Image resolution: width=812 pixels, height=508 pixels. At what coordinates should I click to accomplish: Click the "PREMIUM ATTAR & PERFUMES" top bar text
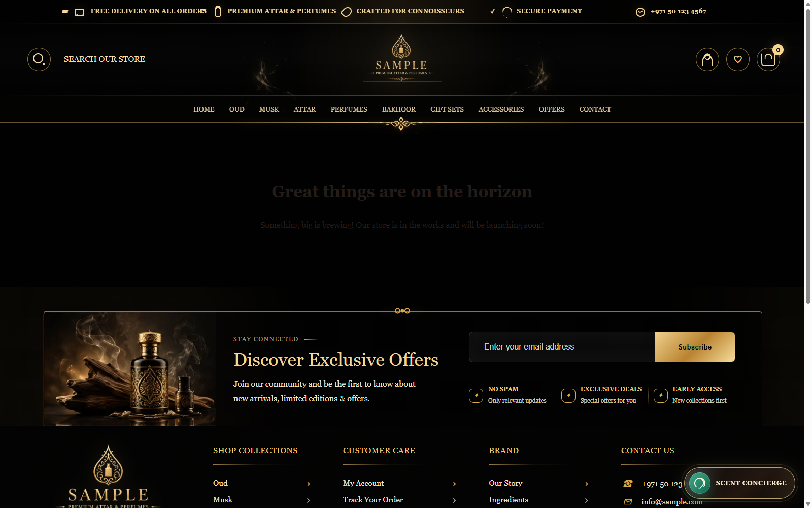coord(282,11)
